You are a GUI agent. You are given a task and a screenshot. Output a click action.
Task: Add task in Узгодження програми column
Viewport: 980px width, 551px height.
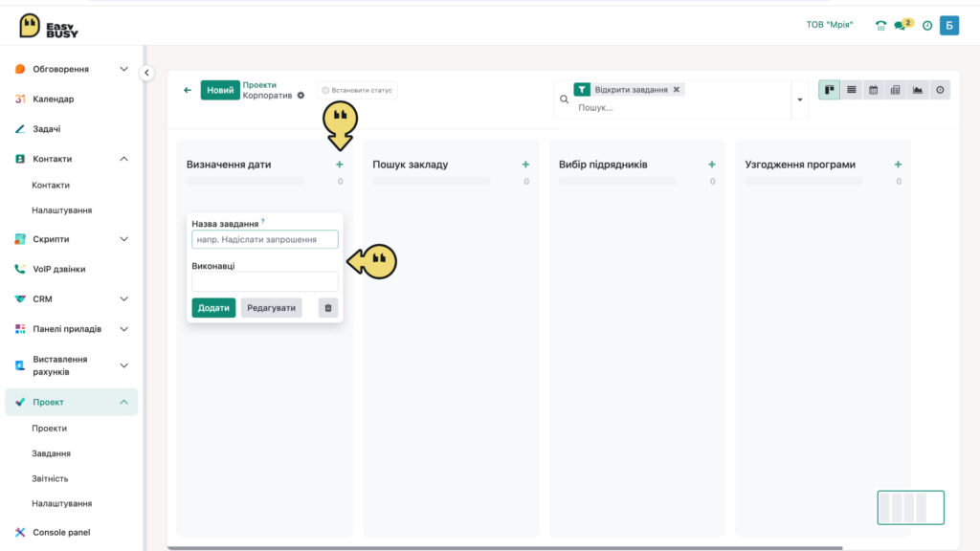point(898,165)
